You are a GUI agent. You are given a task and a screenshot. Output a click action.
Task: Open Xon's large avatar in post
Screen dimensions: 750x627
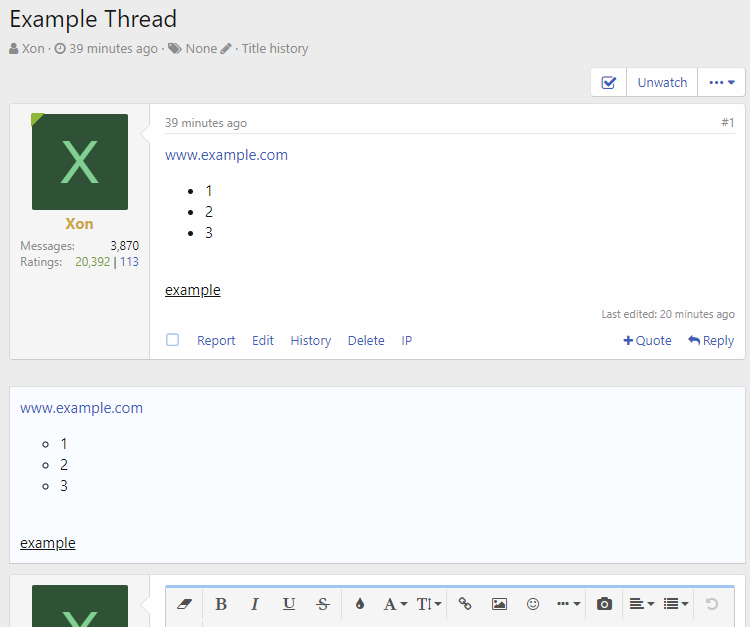pyautogui.click(x=80, y=162)
